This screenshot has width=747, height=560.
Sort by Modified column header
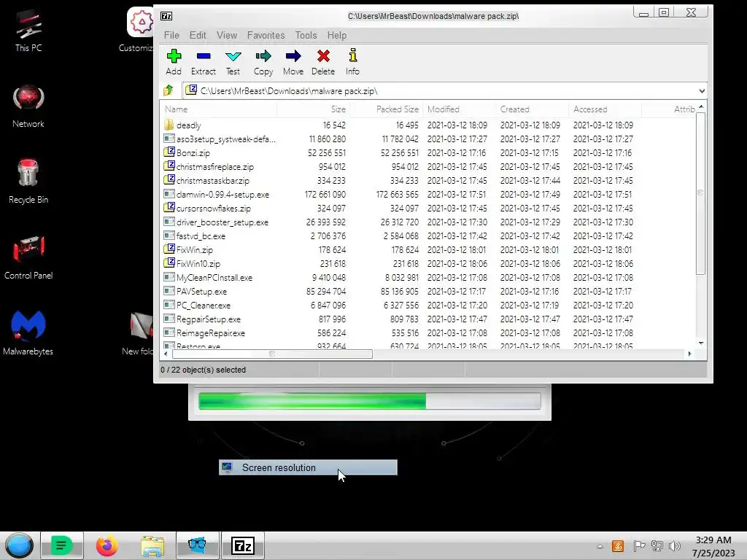pyautogui.click(x=460, y=109)
